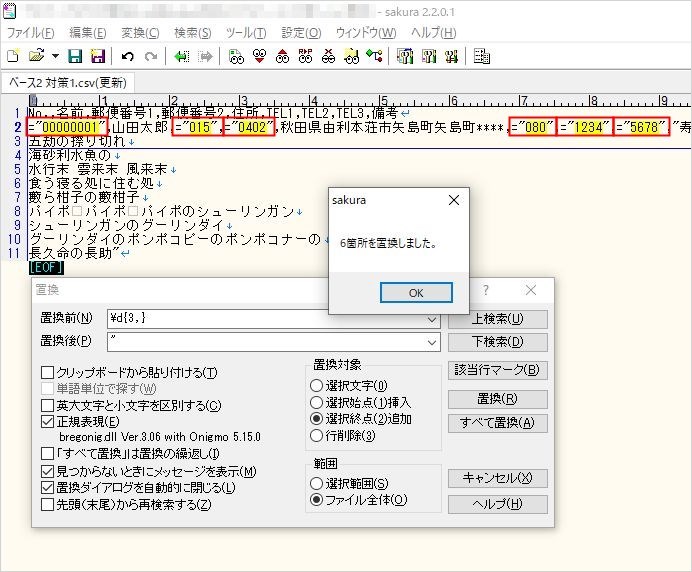The width and height of the screenshot is (692, 572).
Task: Check クリップボードから貼り付ける(T) checkbox
Action: pos(47,373)
